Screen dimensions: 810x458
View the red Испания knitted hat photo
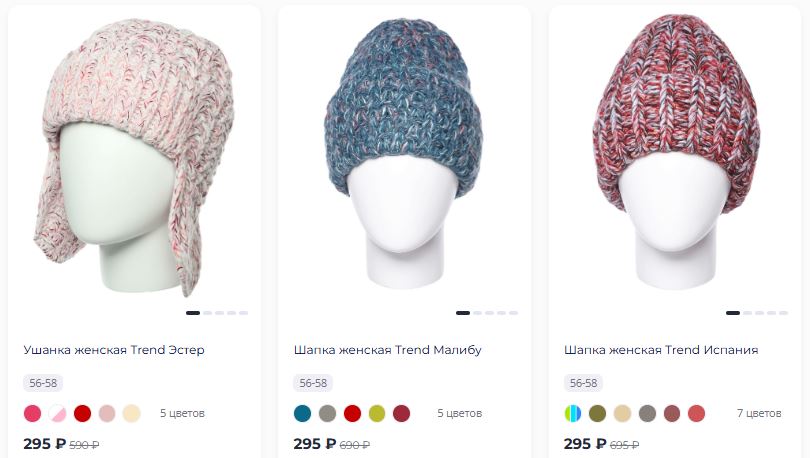pyautogui.click(x=676, y=152)
